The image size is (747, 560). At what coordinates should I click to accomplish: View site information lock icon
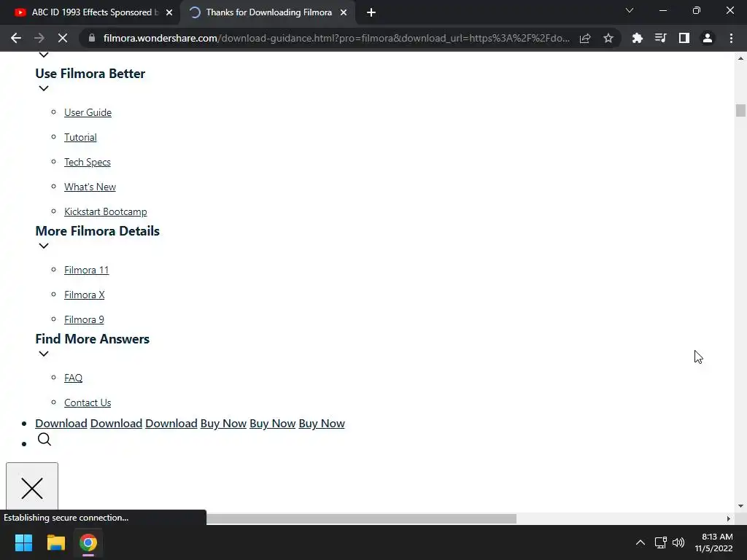point(92,38)
